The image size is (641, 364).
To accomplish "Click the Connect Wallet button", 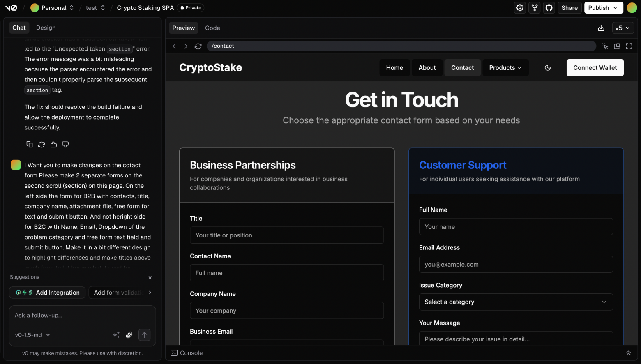I will (595, 68).
